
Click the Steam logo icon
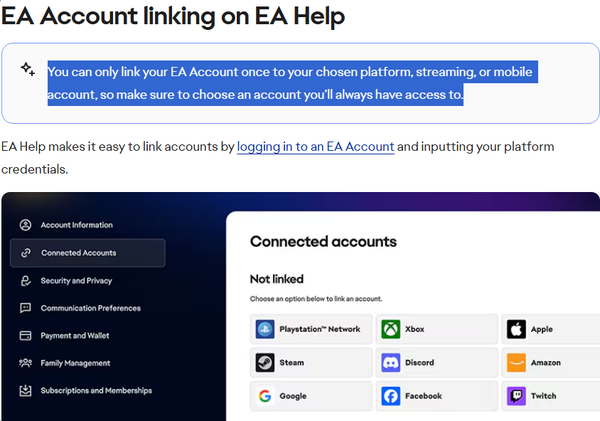point(265,362)
